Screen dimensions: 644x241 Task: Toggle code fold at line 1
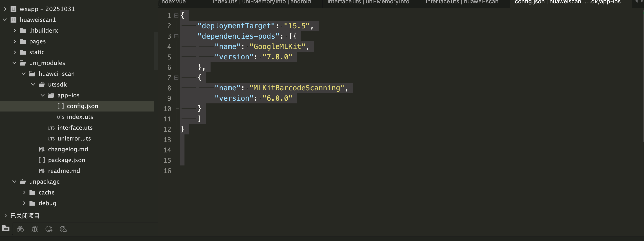pyautogui.click(x=176, y=16)
